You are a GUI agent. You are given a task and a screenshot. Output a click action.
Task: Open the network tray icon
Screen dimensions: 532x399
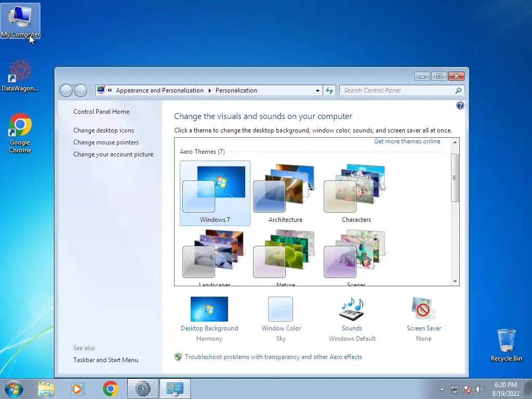pyautogui.click(x=454, y=389)
